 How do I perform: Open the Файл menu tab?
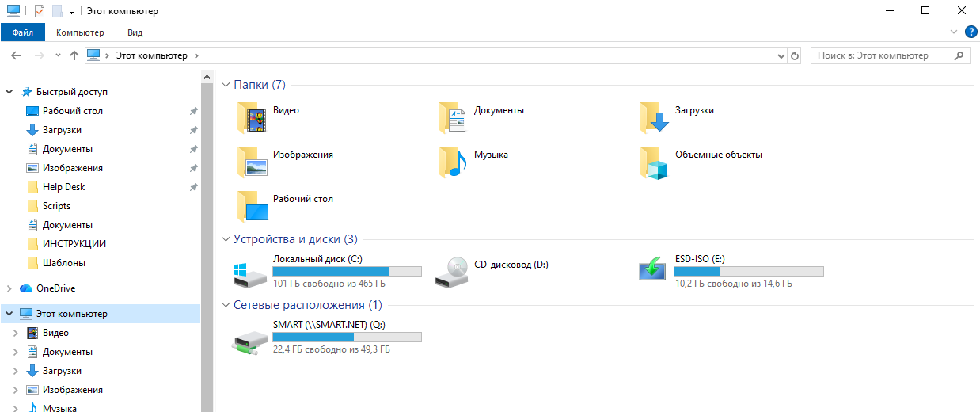click(x=23, y=32)
